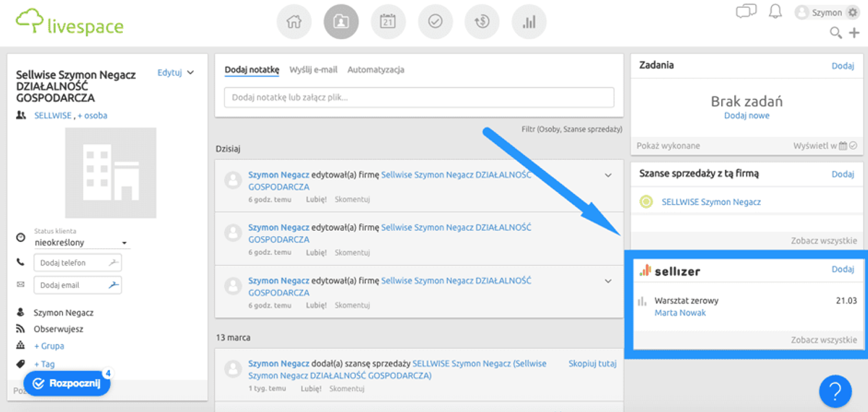The image size is (868, 412).
Task: Open the chat messages icon
Action: click(x=746, y=11)
